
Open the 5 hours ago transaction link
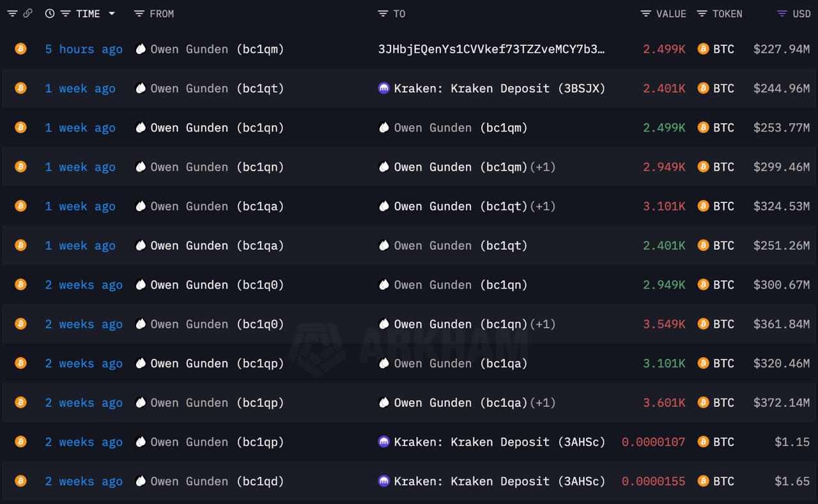click(83, 49)
